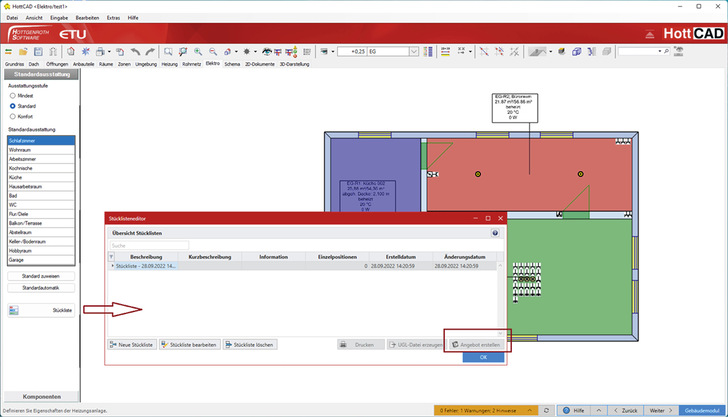728x417 pixels.
Task: Select the Mindest radio button
Action: [13, 95]
